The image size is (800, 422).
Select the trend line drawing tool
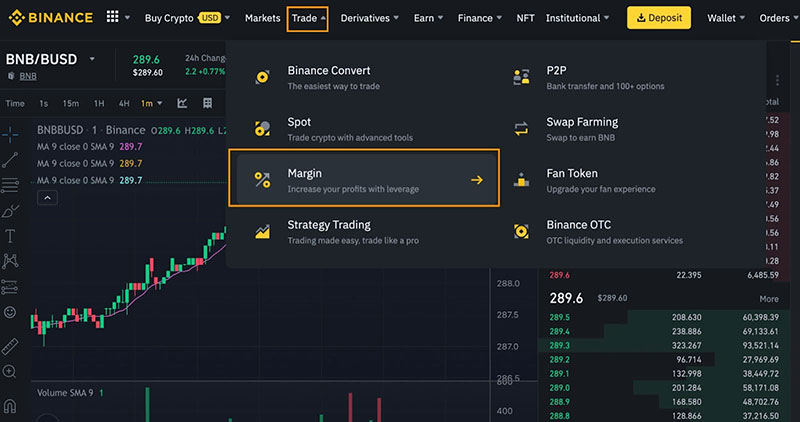10,159
